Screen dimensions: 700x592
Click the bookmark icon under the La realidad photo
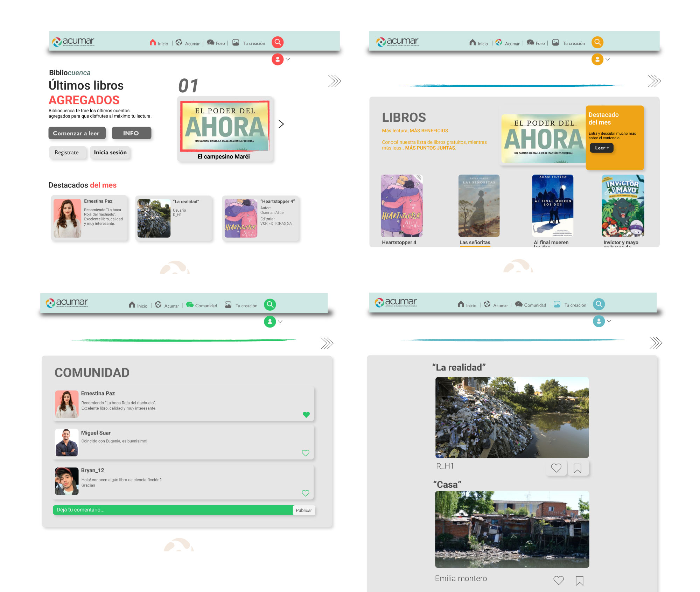[578, 468]
